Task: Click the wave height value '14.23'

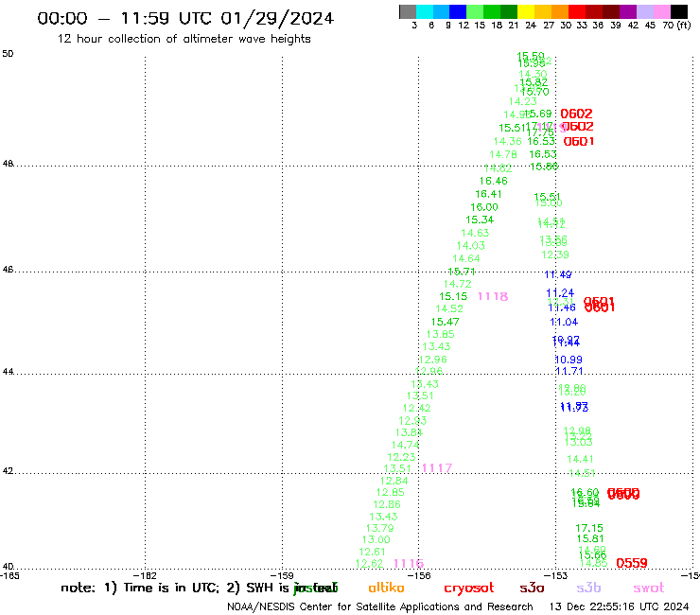Action: pos(523,102)
